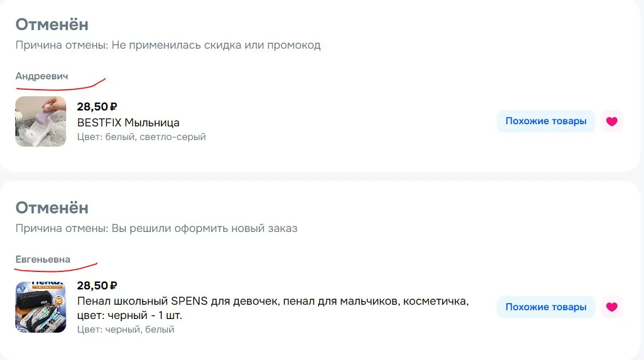This screenshot has width=644, height=360.
Task: Click the reason Вы решили оформить новый заказ
Action: point(204,228)
